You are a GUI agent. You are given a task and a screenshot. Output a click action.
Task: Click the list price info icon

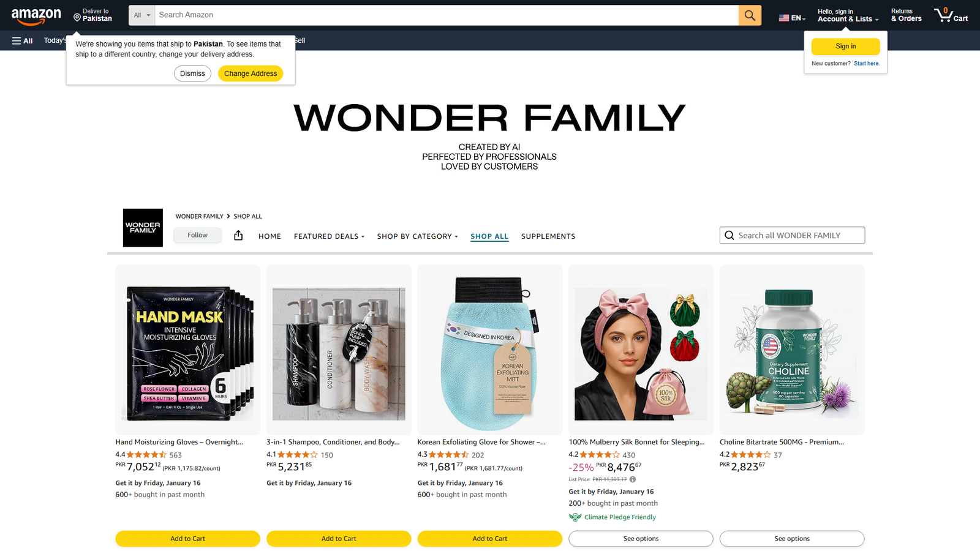tap(633, 479)
